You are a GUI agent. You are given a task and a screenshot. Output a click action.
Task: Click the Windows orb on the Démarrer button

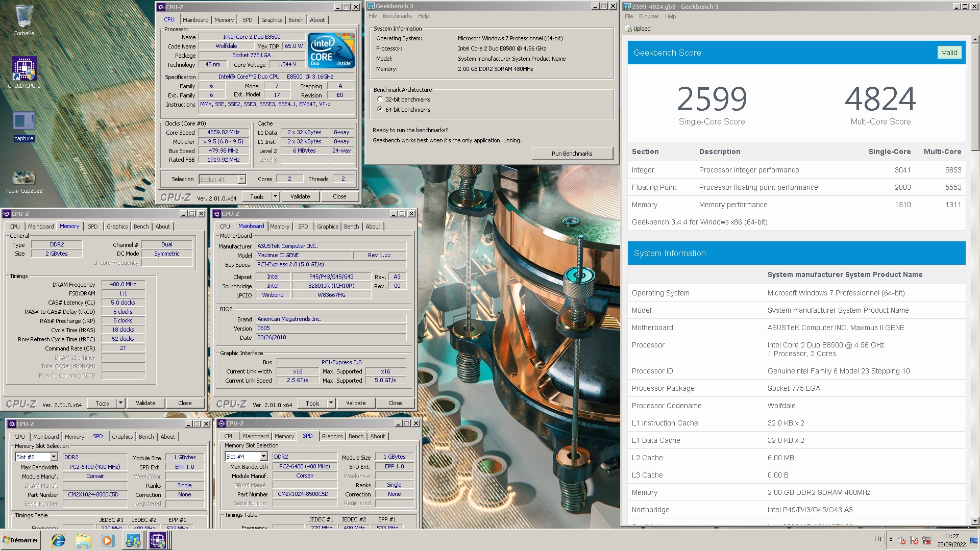[x=7, y=540]
